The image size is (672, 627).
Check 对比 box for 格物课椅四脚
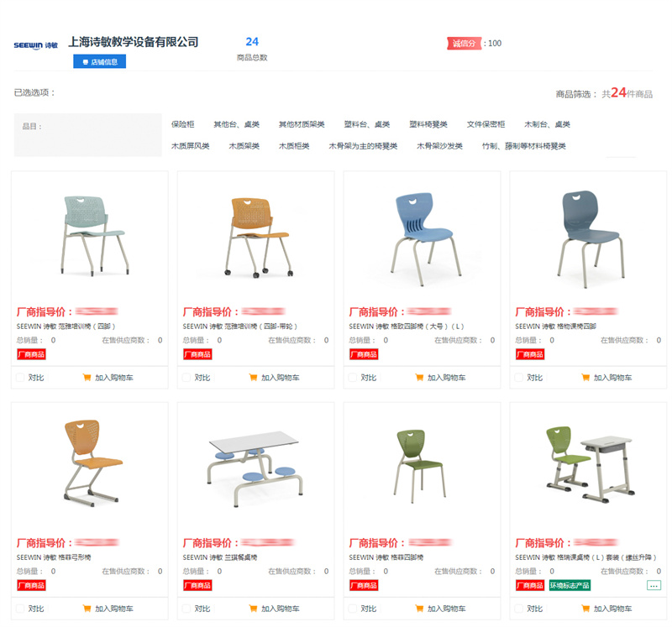(519, 378)
